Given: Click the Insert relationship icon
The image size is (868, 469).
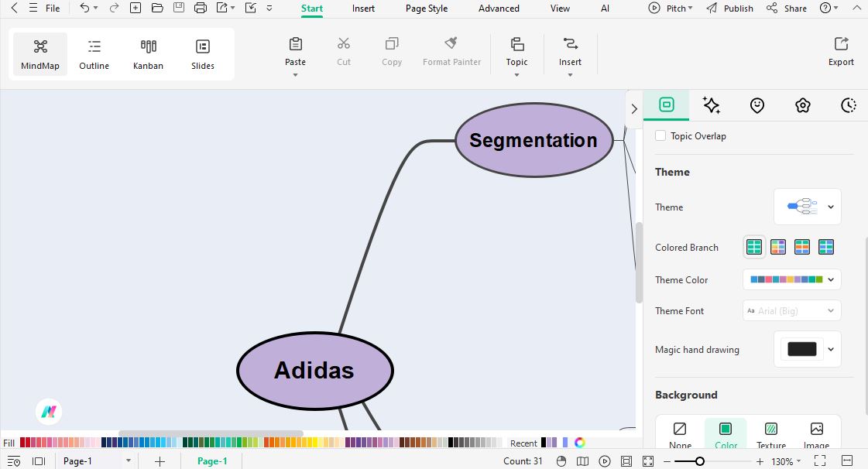Looking at the screenshot, I should [x=570, y=43].
